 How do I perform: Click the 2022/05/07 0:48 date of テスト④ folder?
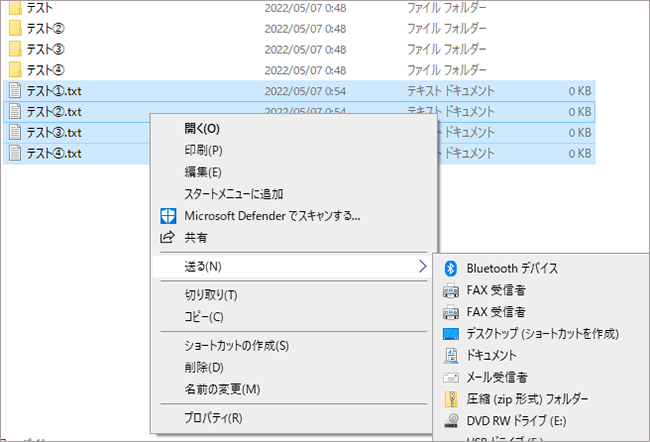coord(305,70)
